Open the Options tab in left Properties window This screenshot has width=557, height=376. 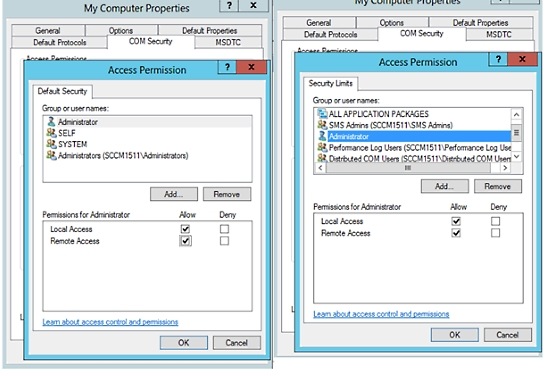(121, 31)
